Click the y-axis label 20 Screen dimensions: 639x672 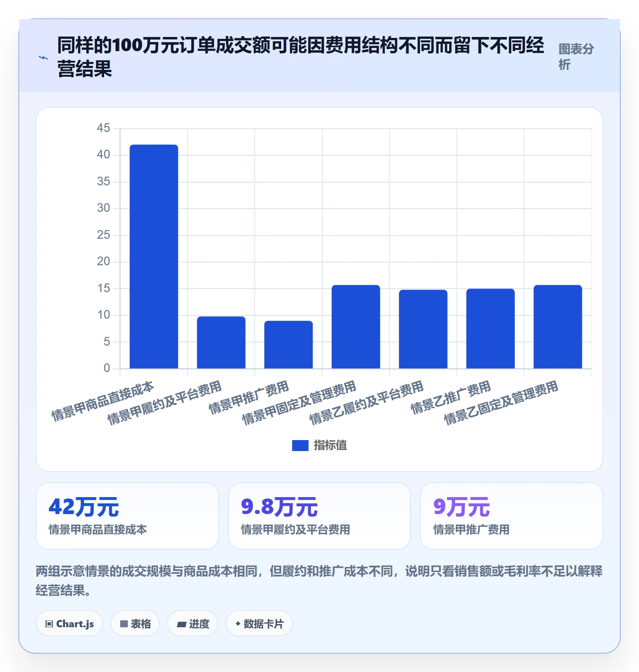pyautogui.click(x=104, y=262)
